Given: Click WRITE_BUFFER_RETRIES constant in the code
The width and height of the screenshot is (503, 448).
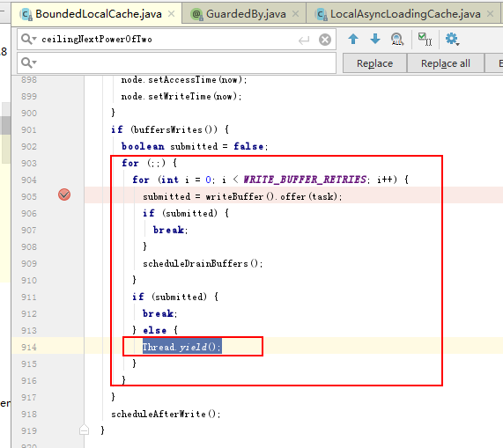Looking at the screenshot, I should pos(305,180).
